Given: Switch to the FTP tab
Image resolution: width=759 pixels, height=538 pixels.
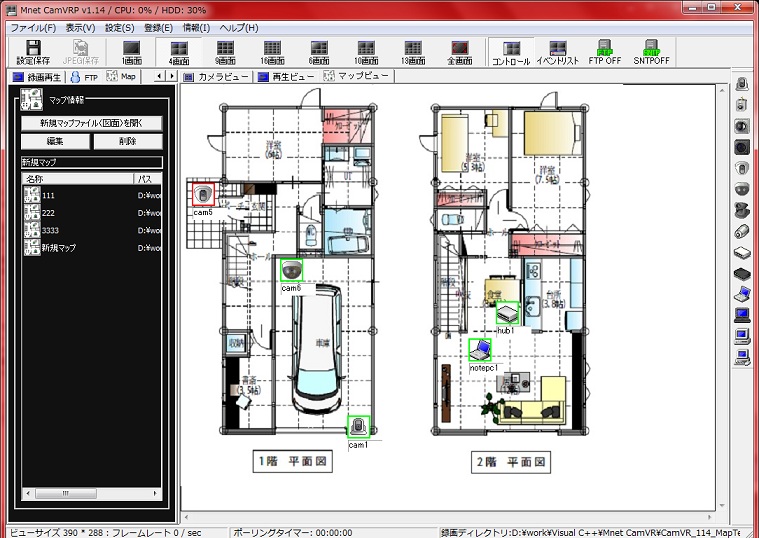Looking at the screenshot, I should (x=85, y=77).
